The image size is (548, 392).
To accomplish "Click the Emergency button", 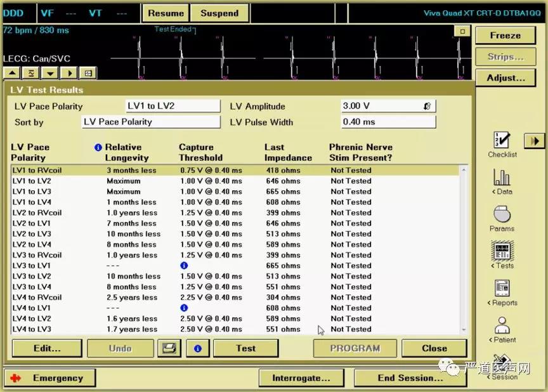I will (50, 378).
